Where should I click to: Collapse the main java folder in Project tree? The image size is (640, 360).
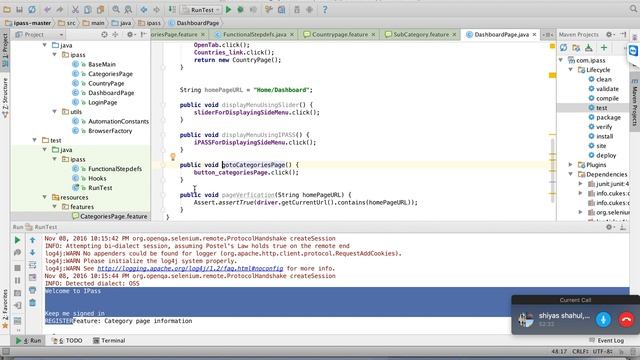pyautogui.click(x=44, y=45)
